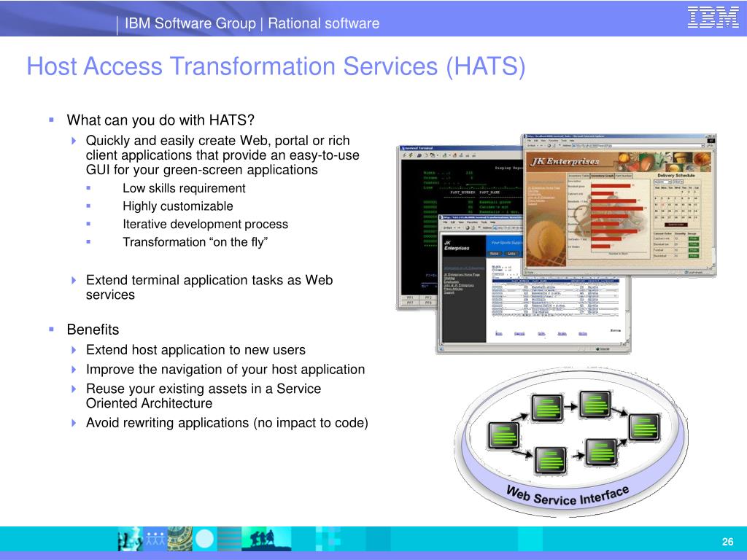Click the parts data table in middle browser screenshot
The image size is (747, 560).
(x=555, y=297)
